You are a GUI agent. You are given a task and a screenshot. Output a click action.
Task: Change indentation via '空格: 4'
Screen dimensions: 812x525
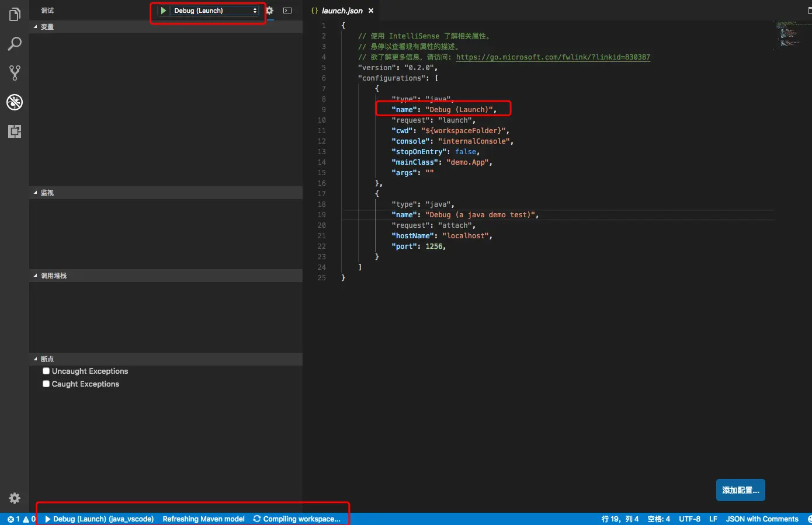click(659, 519)
